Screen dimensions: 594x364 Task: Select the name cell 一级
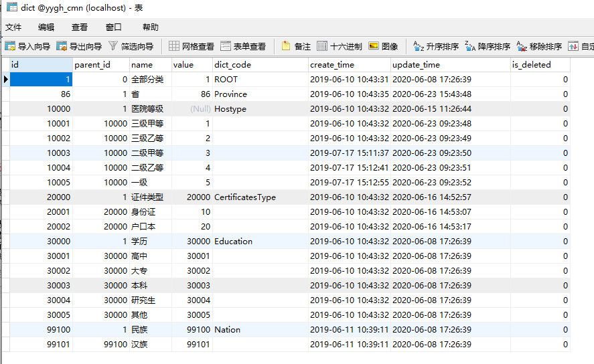pos(151,183)
